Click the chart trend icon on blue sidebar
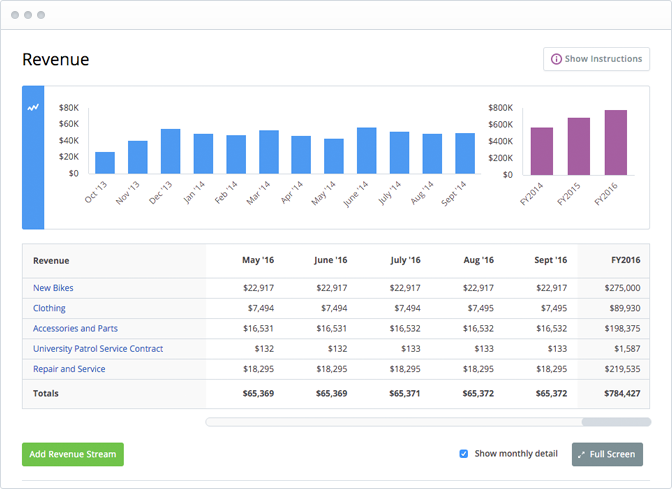This screenshot has width=672, height=489. [x=33, y=107]
